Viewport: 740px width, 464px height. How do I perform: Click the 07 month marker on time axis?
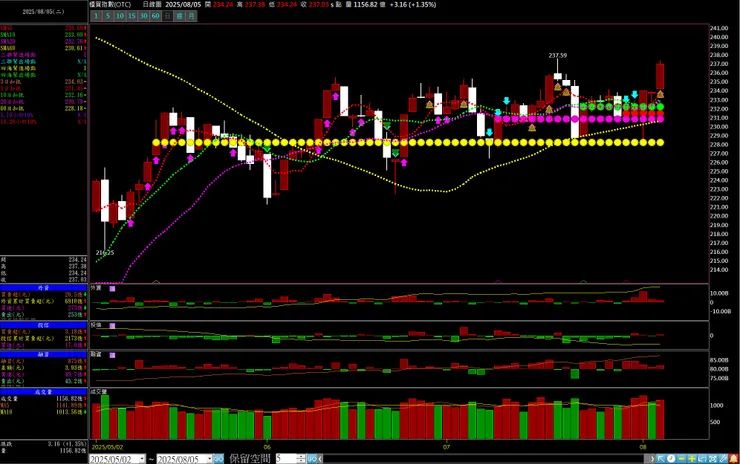pyautogui.click(x=446, y=447)
